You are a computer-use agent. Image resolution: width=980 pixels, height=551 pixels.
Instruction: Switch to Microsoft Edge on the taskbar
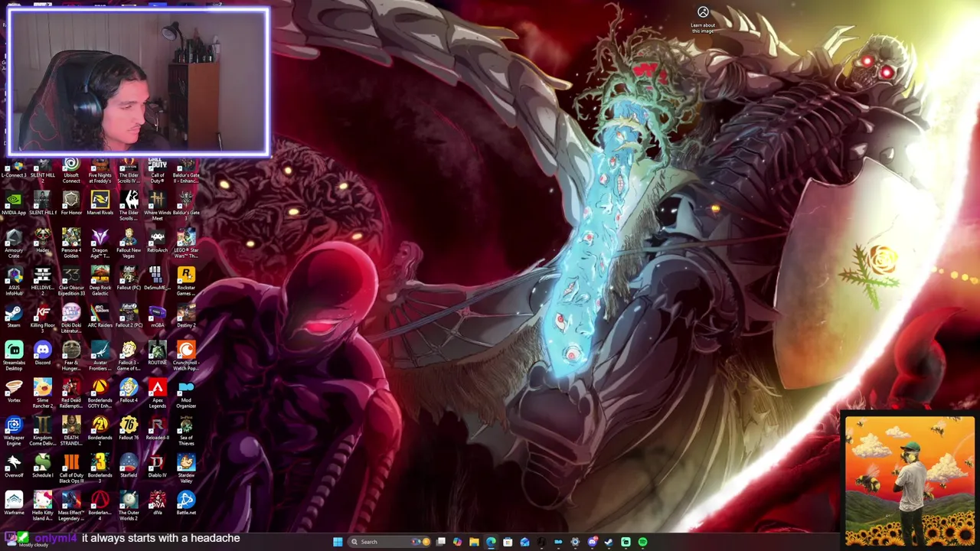click(491, 542)
